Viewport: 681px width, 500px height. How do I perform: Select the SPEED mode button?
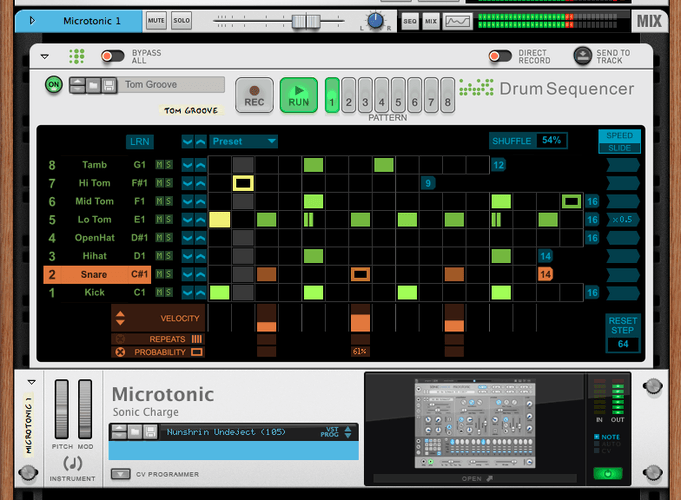pos(619,136)
